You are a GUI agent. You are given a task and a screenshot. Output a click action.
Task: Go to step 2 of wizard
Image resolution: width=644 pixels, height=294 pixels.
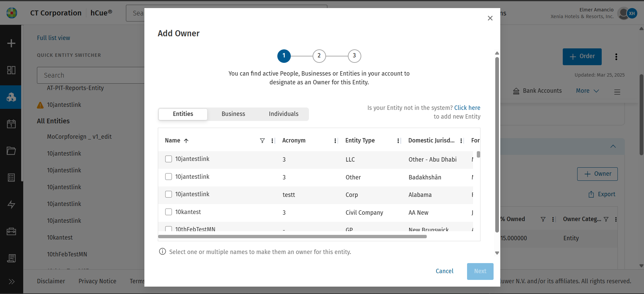319,56
